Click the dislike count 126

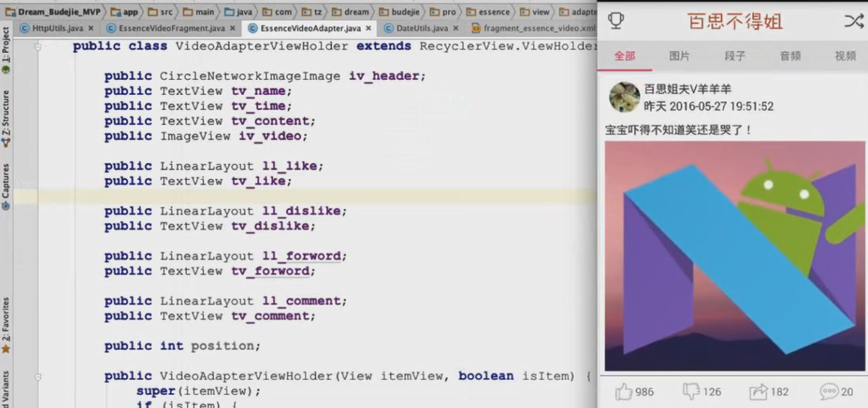pos(712,392)
